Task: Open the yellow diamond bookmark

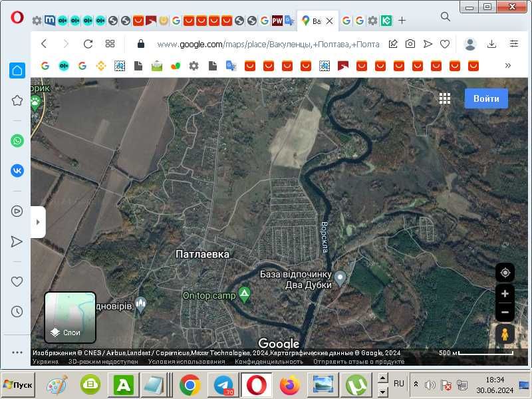Action: (101, 65)
